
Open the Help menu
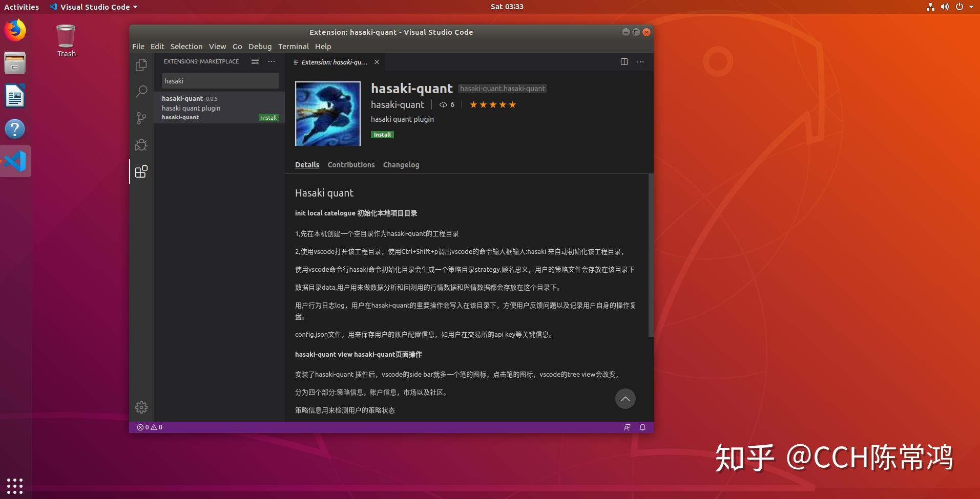pos(323,46)
